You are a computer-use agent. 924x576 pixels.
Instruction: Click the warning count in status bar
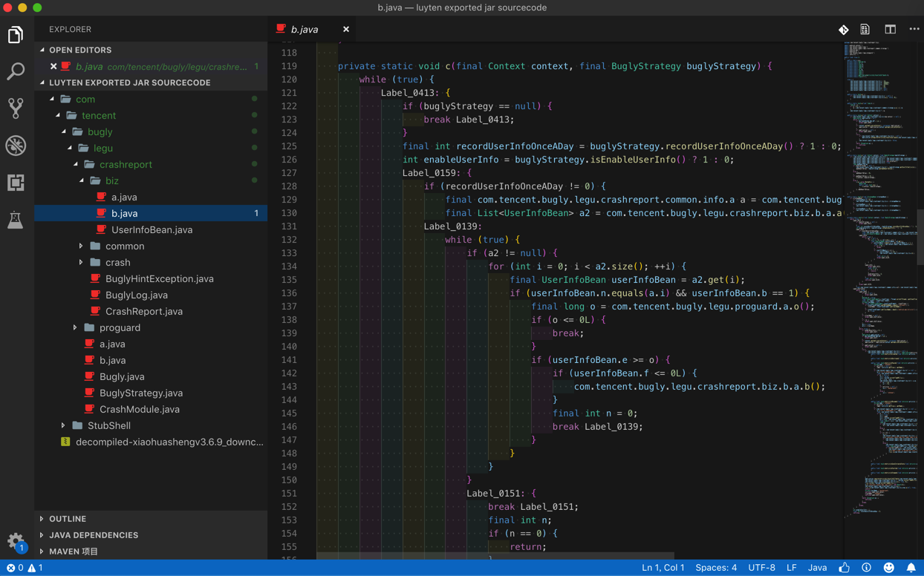tap(36, 568)
